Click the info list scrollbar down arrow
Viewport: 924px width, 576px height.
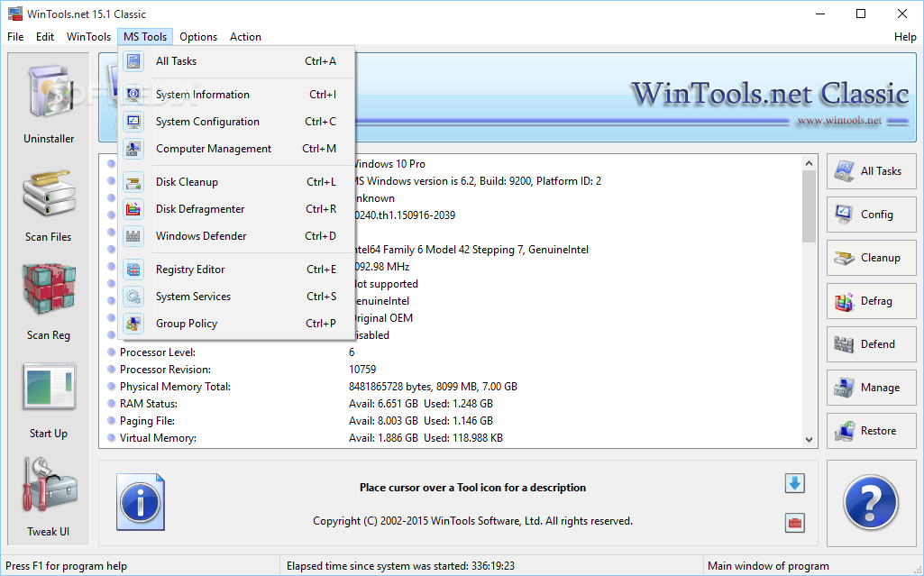810,439
